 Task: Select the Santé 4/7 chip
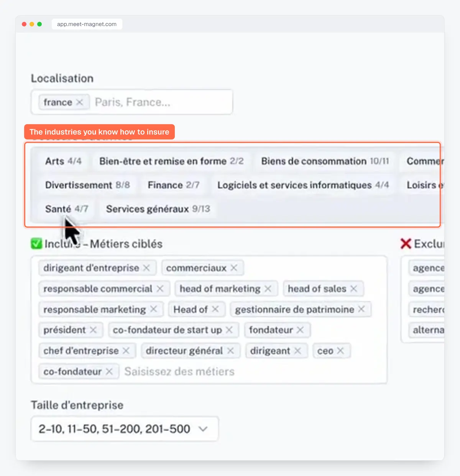click(67, 209)
